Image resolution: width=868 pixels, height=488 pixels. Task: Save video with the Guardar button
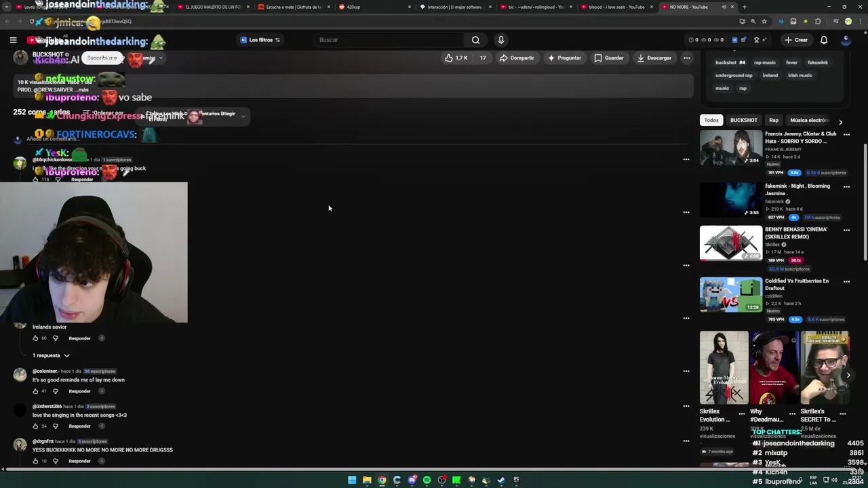coord(609,58)
